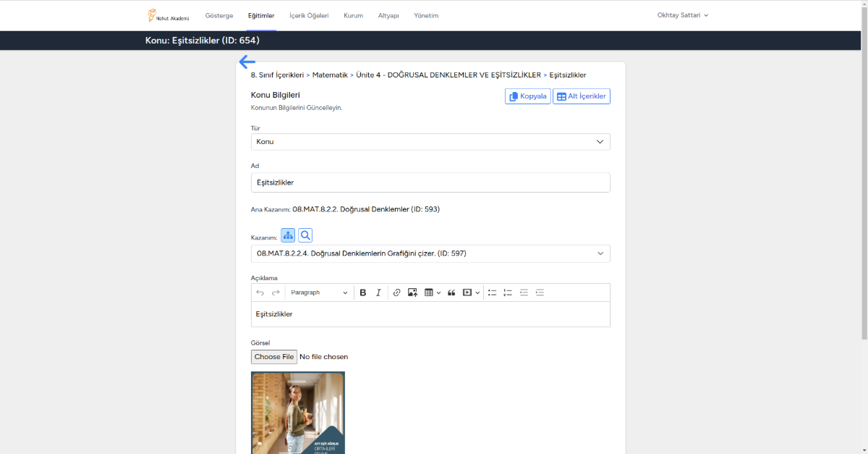Click the Alt İçerikler button
The width and height of the screenshot is (868, 454).
[582, 96]
